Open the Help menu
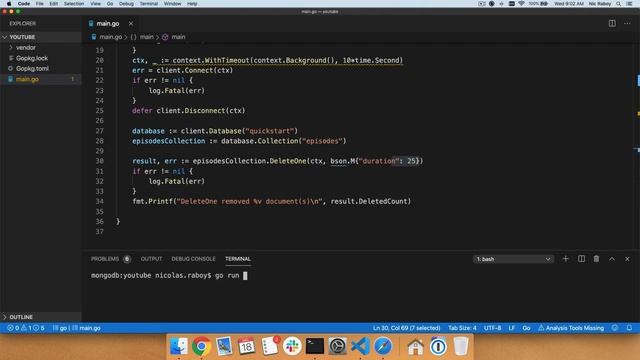This screenshot has height=360, width=640. coord(192,4)
